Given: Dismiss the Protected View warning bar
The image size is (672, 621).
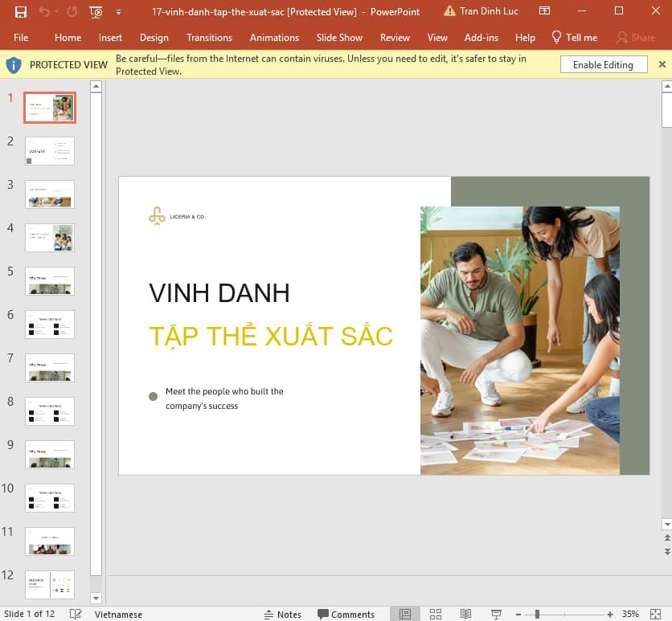Looking at the screenshot, I should [x=662, y=64].
